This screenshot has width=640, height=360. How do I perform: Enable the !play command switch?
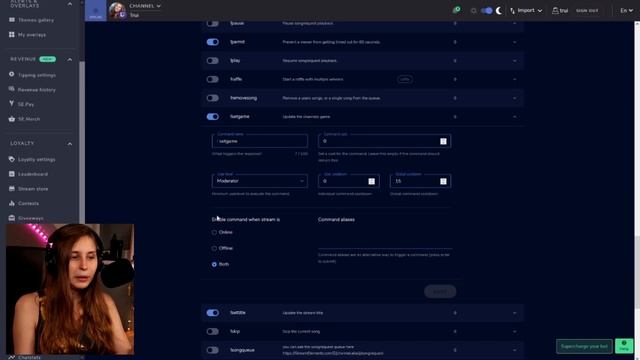coord(213,61)
